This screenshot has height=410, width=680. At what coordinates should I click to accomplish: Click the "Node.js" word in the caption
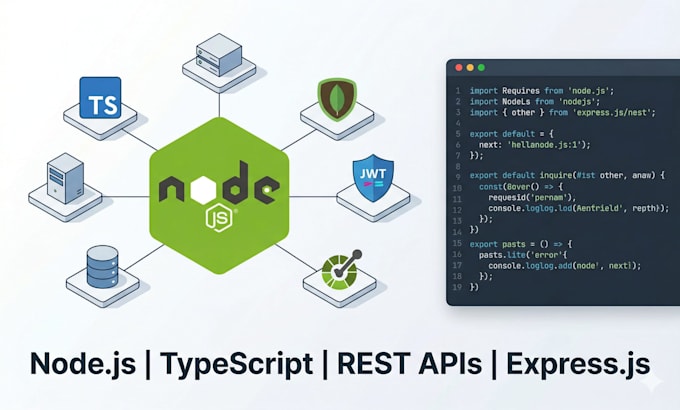83,364
